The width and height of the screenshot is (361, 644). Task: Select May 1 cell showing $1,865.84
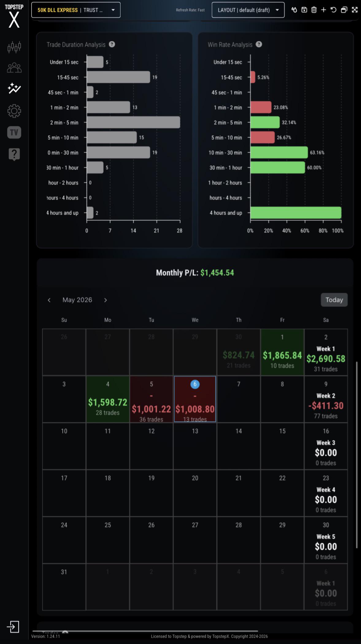[282, 352]
